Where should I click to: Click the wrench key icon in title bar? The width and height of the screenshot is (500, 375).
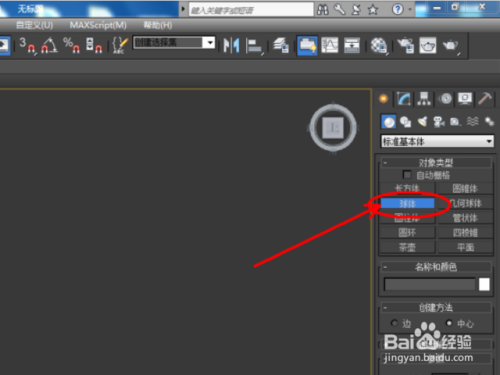pos(339,10)
